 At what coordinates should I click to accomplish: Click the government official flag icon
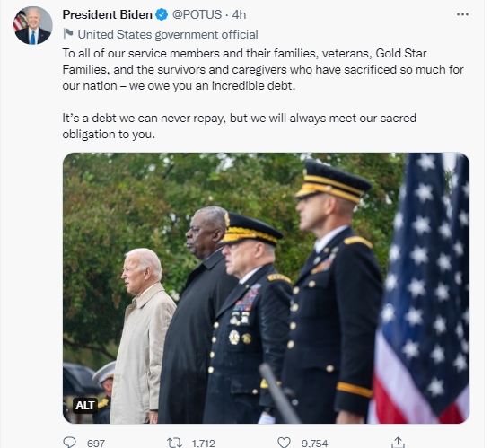point(68,33)
